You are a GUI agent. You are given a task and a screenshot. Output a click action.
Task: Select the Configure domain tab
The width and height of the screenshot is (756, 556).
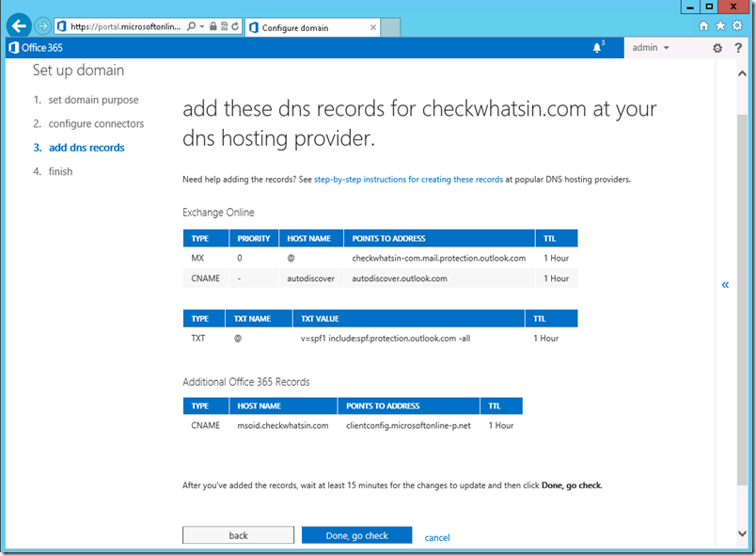pos(312,27)
